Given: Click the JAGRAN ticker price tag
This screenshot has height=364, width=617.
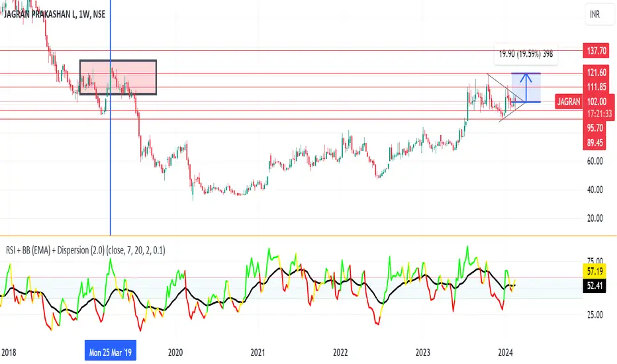Looking at the screenshot, I should pyautogui.click(x=569, y=102).
